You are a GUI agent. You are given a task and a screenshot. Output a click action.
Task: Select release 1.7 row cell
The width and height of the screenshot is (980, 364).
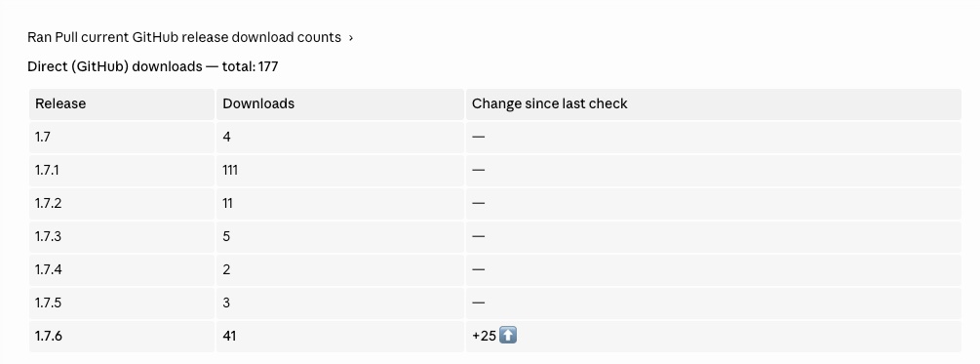click(122, 137)
